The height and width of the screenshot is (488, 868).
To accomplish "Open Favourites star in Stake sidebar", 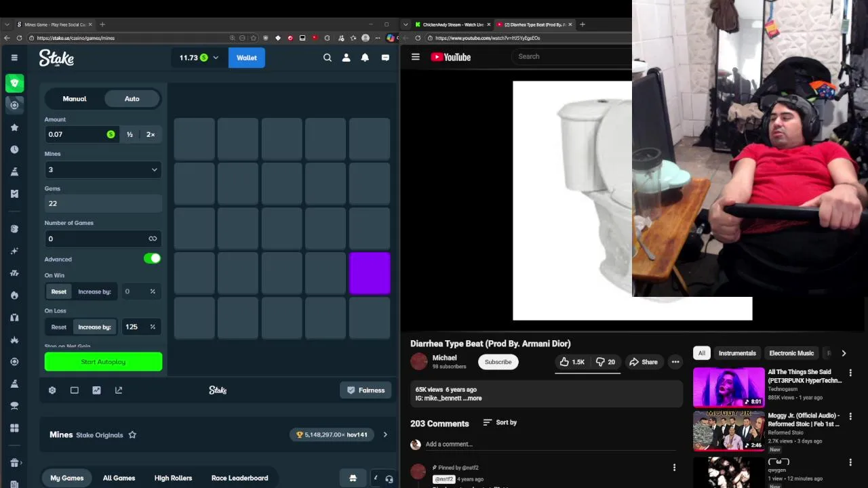I will pyautogui.click(x=14, y=127).
